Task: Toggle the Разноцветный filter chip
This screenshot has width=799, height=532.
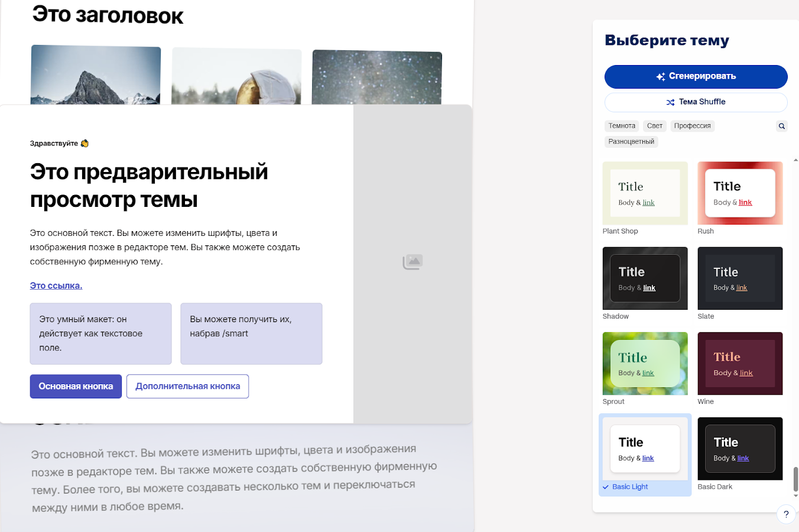Action: (631, 141)
